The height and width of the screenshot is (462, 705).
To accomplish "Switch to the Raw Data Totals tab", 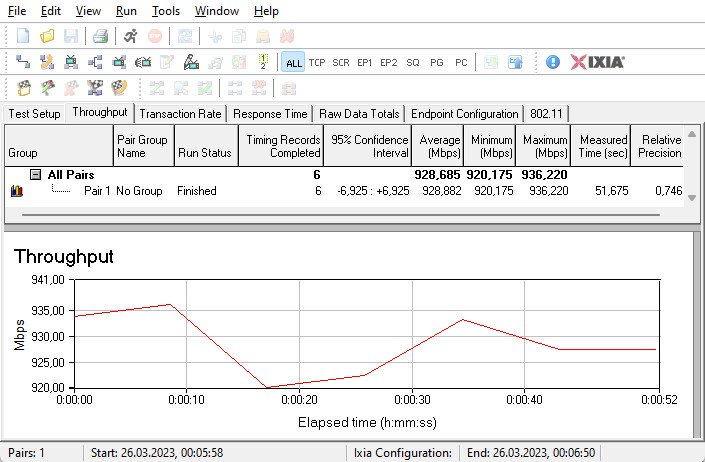I will [x=359, y=114].
